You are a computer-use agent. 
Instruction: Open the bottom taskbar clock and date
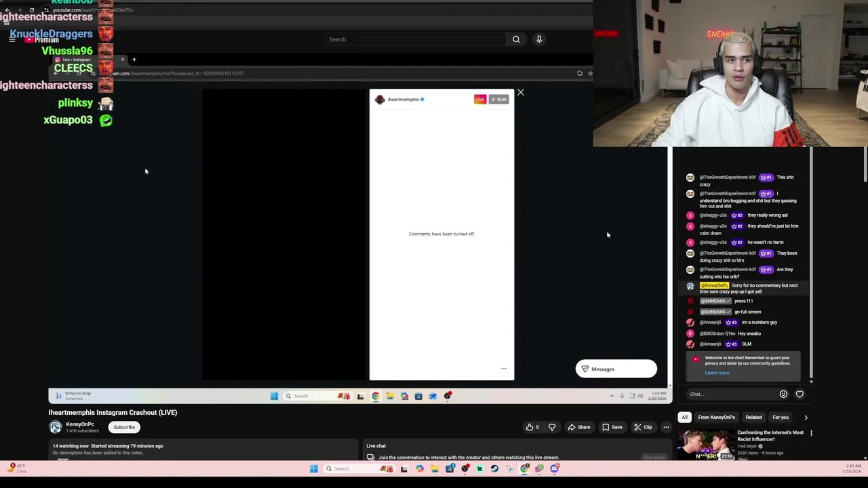(x=854, y=468)
